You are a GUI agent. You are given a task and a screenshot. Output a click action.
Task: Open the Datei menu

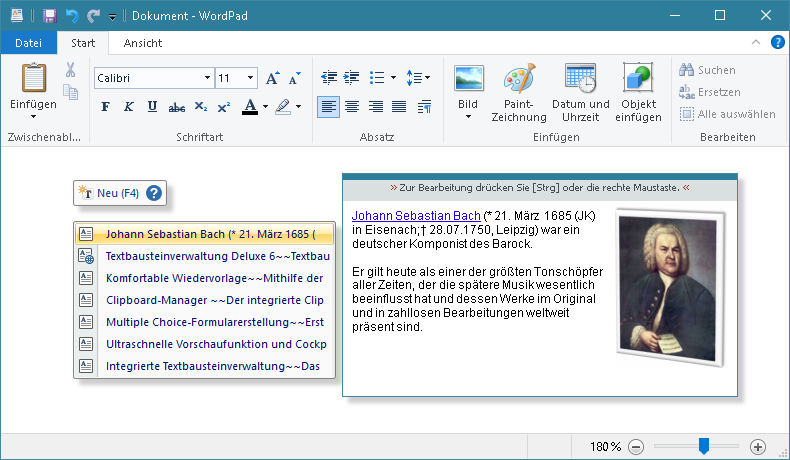[29, 43]
